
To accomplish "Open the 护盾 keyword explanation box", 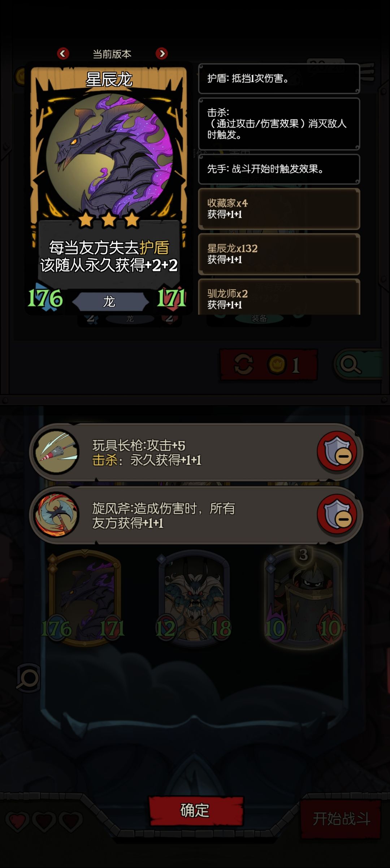I will coord(279,78).
